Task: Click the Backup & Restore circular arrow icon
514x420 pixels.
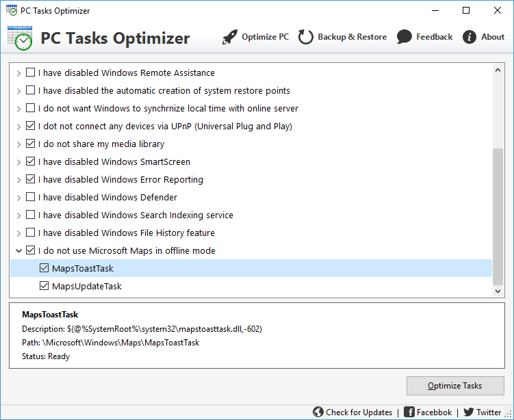Action: tap(306, 38)
